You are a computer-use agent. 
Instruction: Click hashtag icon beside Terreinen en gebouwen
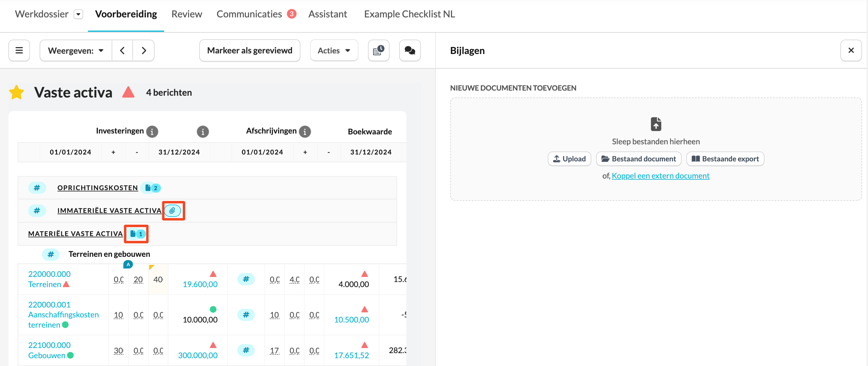[x=50, y=254]
